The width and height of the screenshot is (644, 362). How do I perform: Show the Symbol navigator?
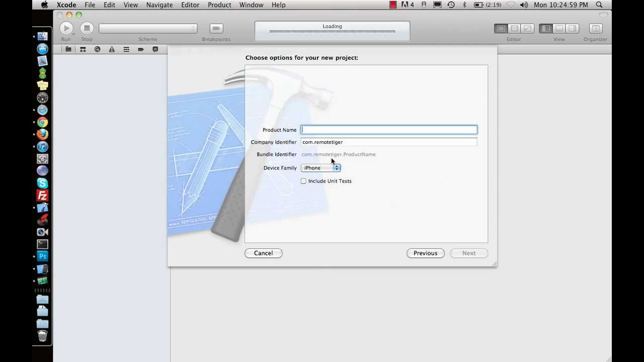[83, 49]
